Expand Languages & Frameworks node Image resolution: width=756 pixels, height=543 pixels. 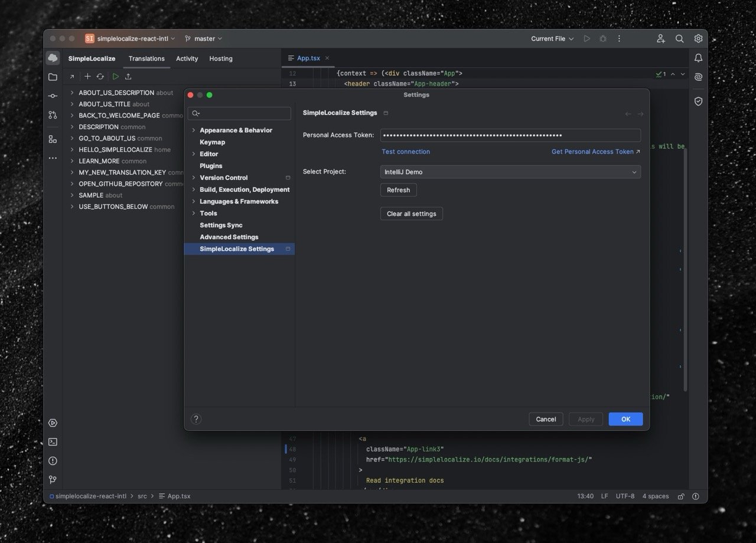193,201
